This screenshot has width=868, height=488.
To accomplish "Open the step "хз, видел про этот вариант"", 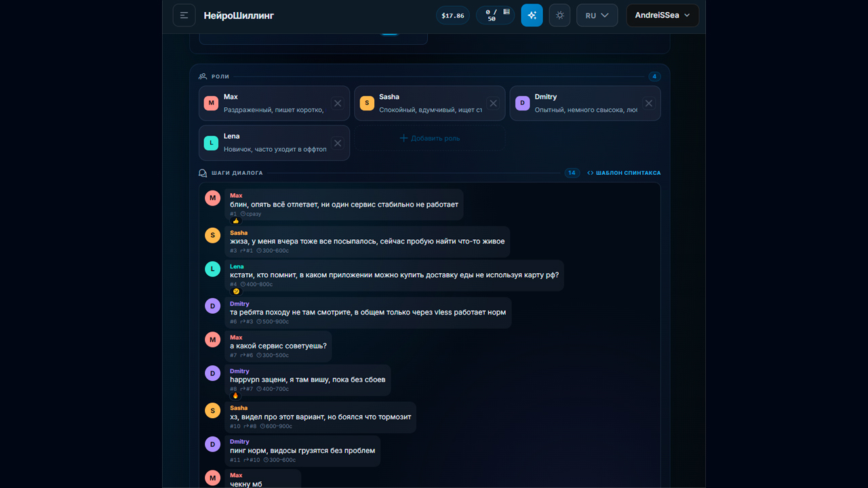I will [x=320, y=417].
